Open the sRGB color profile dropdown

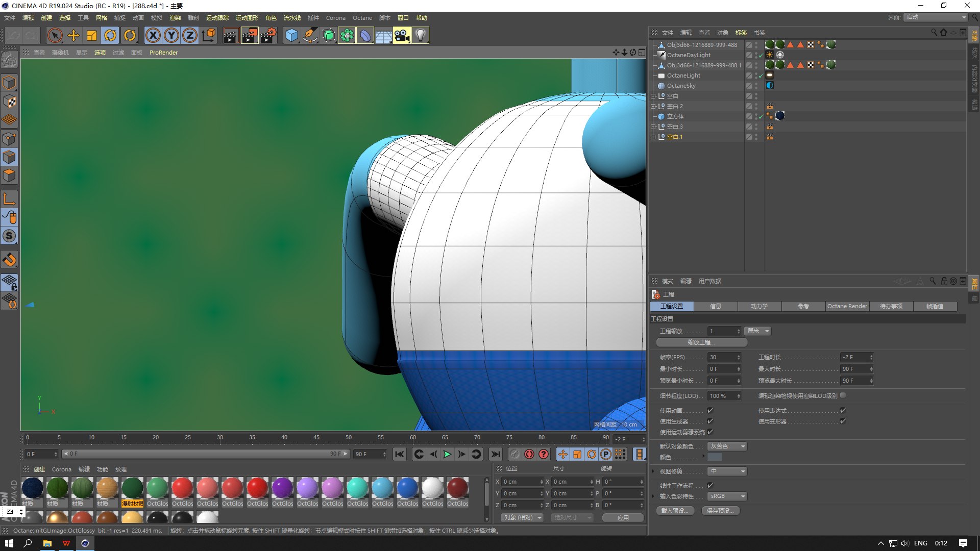pos(727,496)
